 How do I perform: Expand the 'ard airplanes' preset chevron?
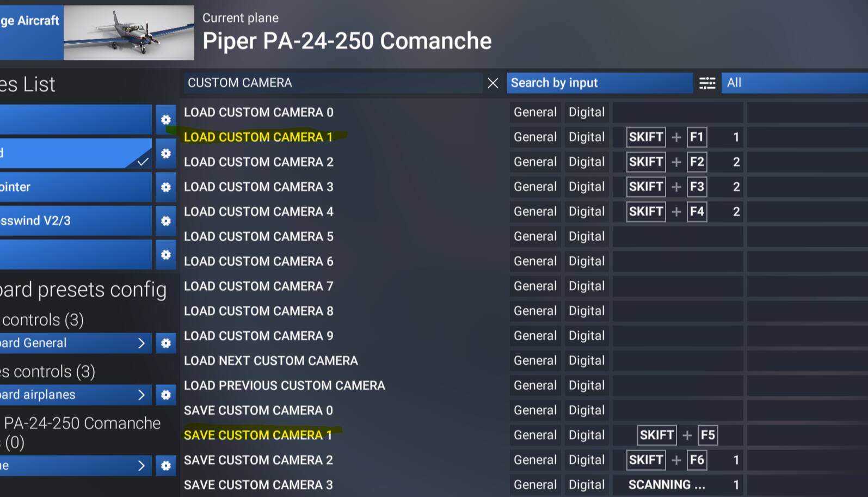[x=141, y=395]
